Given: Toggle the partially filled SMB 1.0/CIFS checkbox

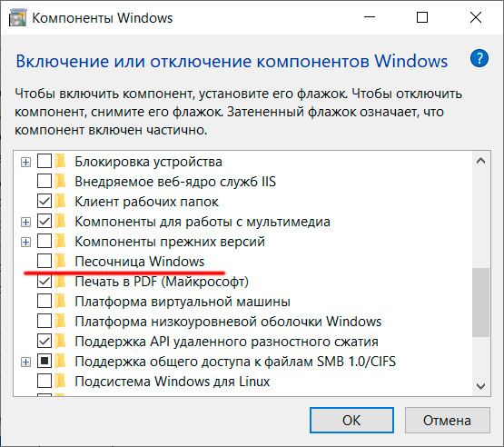Looking at the screenshot, I should (44, 361).
